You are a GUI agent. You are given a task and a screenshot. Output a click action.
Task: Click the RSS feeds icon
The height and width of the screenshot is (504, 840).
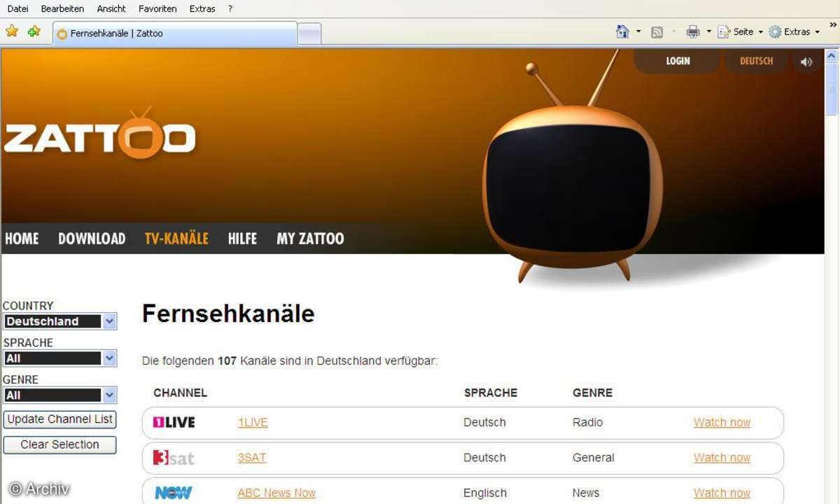657,32
